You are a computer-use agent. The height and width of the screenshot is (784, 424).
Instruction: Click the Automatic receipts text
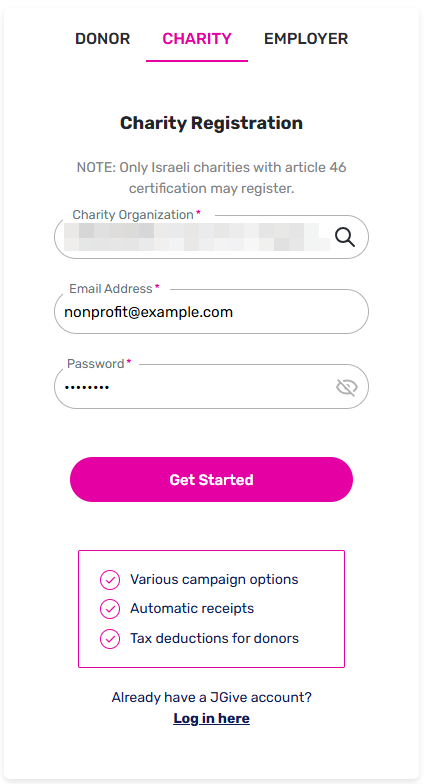tap(192, 608)
